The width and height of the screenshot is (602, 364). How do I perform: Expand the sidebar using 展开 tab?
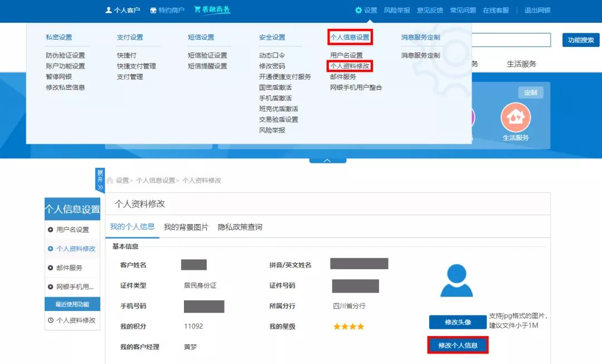100,180
